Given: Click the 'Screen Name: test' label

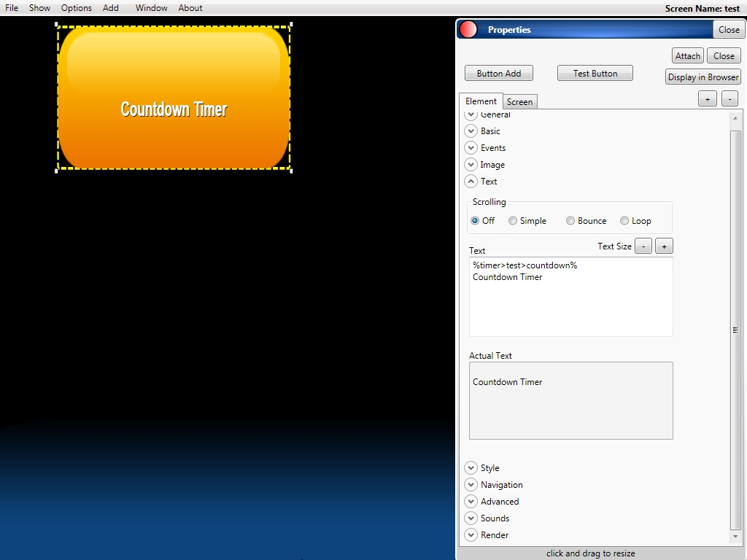Looking at the screenshot, I should pos(703,9).
